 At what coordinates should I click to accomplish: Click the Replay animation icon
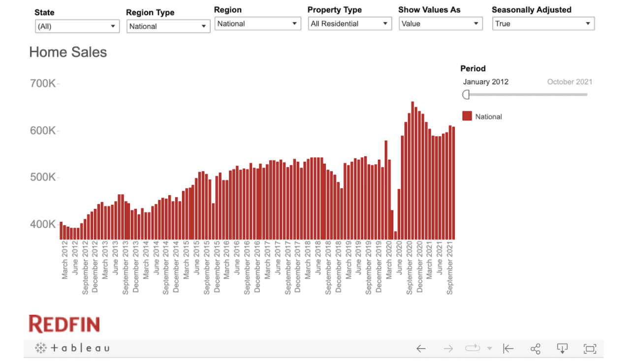tap(472, 348)
